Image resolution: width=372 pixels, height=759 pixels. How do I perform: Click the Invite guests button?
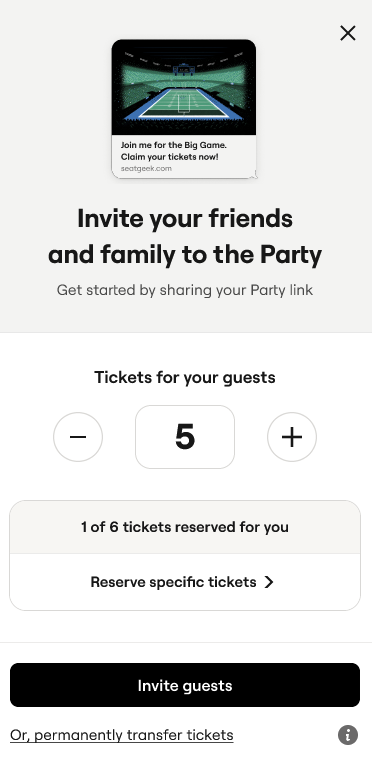coord(185,685)
